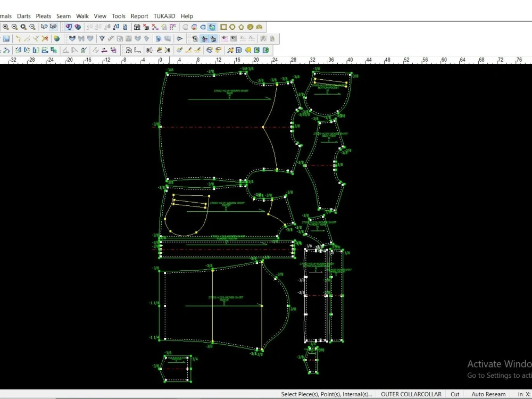Select the draw Rectangle tool
This screenshot has height=399, width=532.
pos(223,27)
